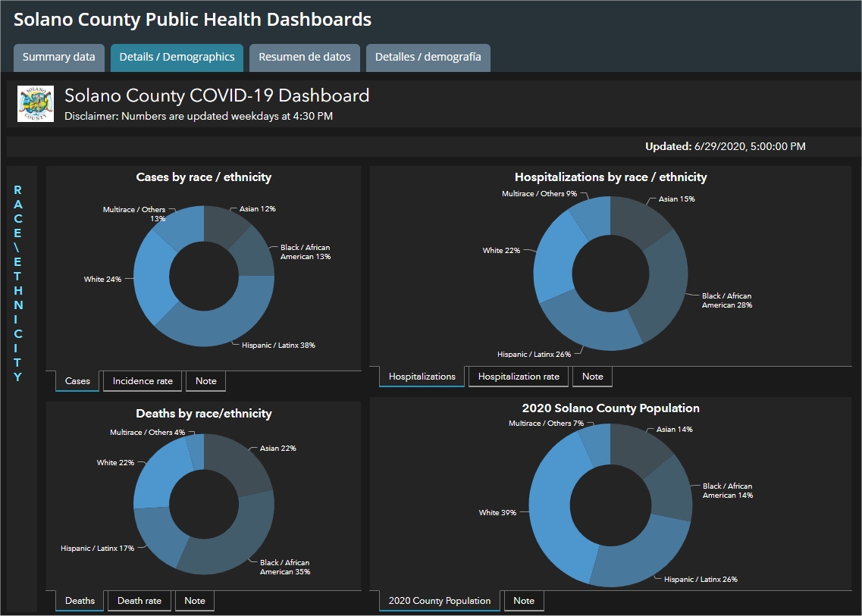
Task: Select the Details / Demographics tab
Action: point(177,58)
